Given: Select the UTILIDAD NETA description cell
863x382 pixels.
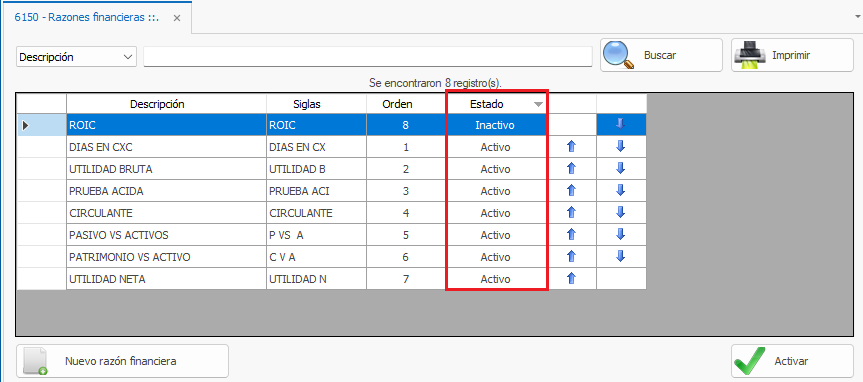Looking at the screenshot, I should (x=166, y=279).
